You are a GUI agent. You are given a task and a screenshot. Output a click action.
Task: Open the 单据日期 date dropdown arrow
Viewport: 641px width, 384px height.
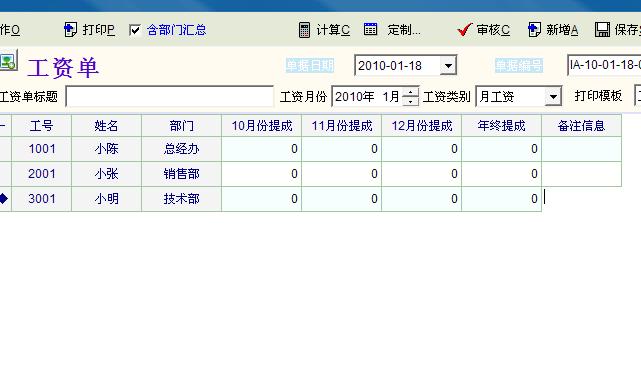(x=448, y=65)
